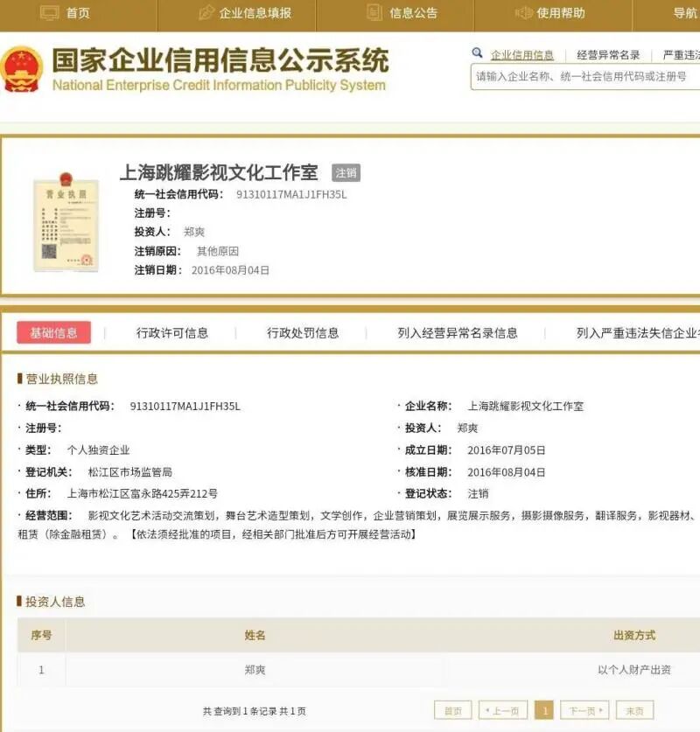Screen dimensions: 700x732
Task: Click the 注销 status badge
Action: coord(346,173)
